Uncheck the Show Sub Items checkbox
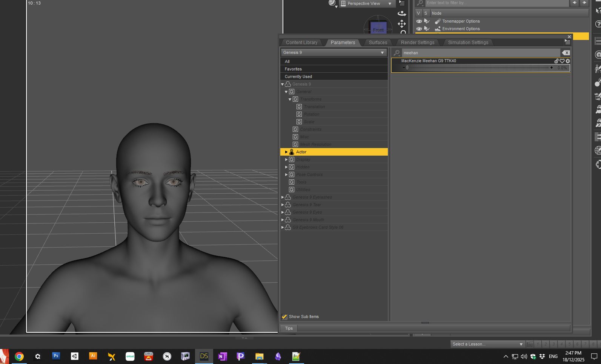The height and width of the screenshot is (364, 601). [x=284, y=317]
